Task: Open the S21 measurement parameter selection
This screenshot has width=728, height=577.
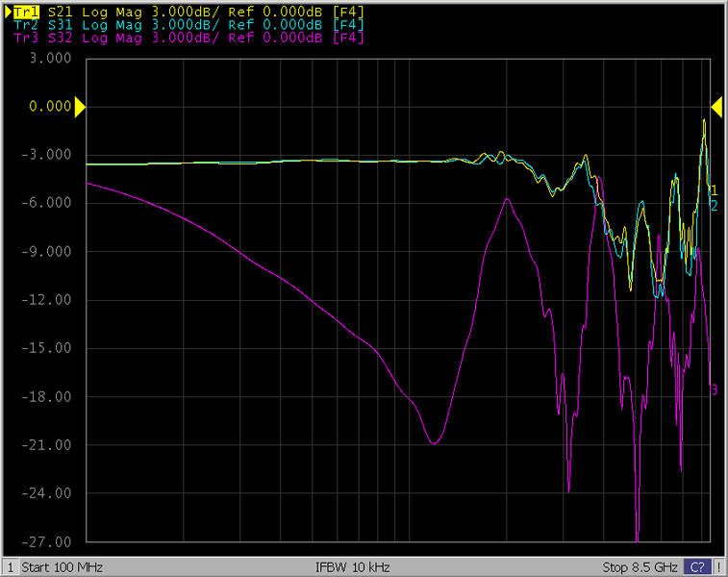Action: tap(60, 12)
